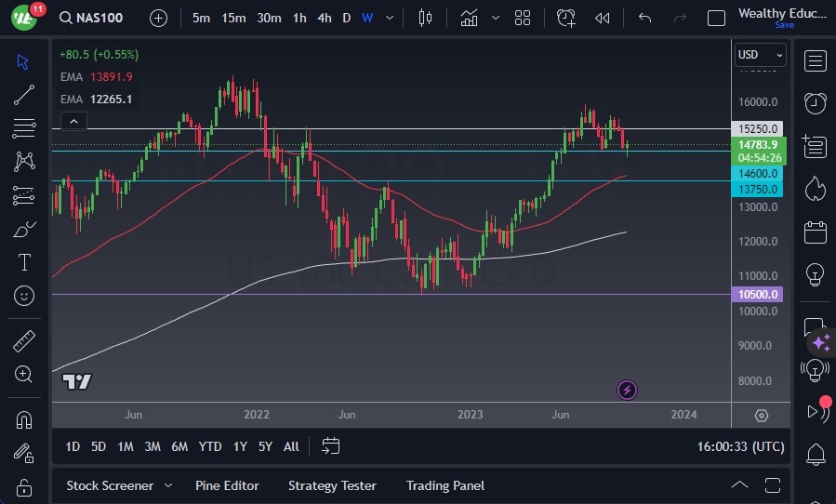Open the alerts alarm clock panel
The width and height of the screenshot is (836, 504).
tap(816, 102)
